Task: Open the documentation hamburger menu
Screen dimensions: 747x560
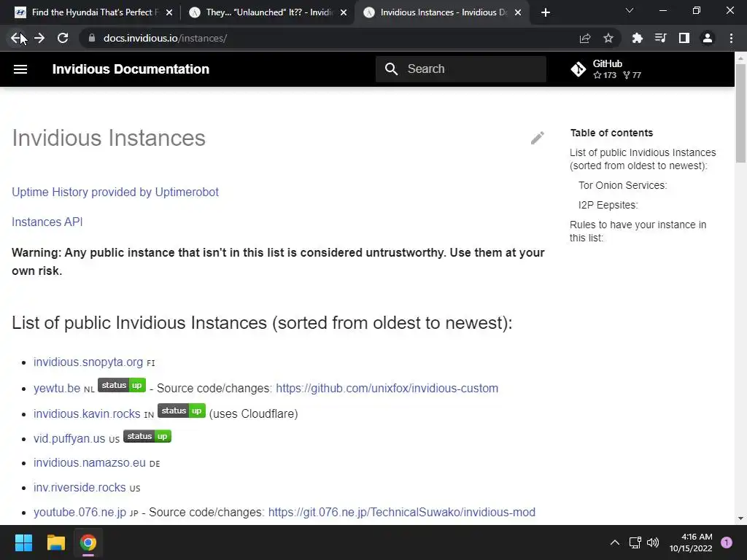Action: pyautogui.click(x=20, y=69)
